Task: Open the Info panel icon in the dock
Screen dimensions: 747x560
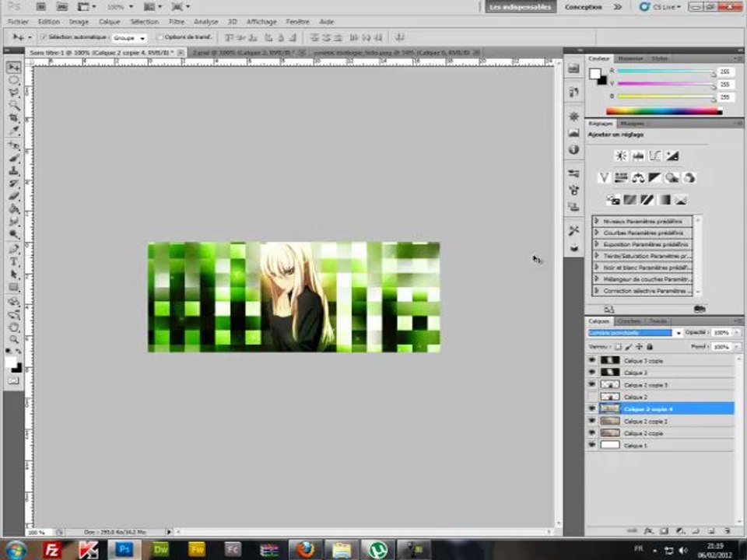Action: click(574, 149)
